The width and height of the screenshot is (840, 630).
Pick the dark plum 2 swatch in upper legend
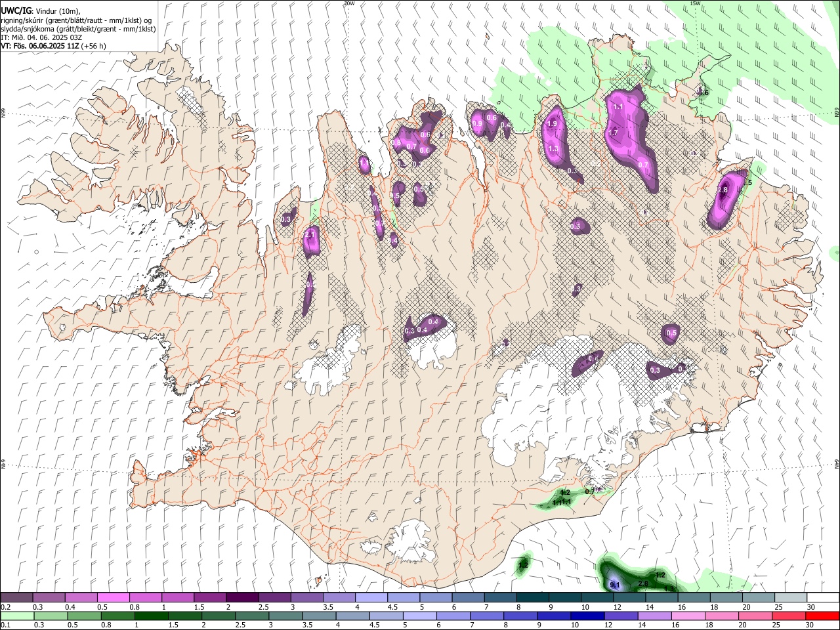point(241,598)
